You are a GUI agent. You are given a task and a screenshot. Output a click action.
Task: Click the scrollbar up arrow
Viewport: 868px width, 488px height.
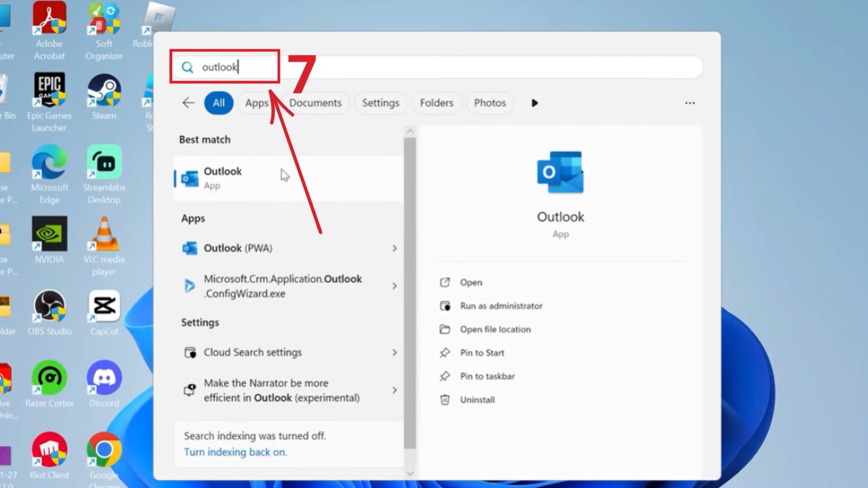click(x=410, y=132)
